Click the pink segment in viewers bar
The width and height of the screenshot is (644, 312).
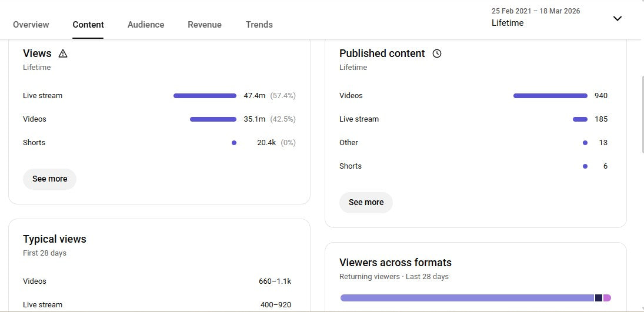coord(607,298)
